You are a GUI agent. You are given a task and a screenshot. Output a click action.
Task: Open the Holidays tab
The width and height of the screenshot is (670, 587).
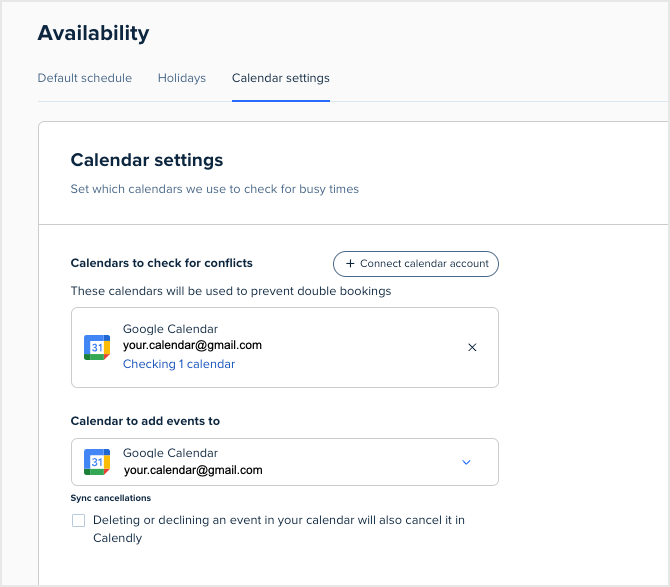[181, 78]
